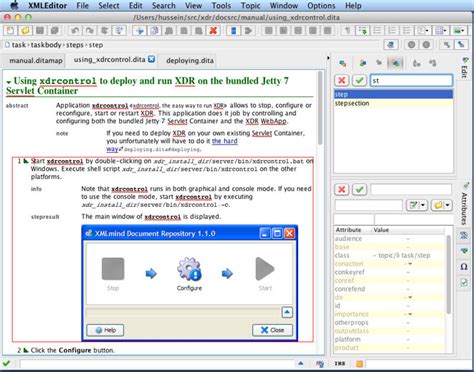The image size is (474, 372).
Task: Click the leftmost node path bar button
Action: [x=390, y=45]
